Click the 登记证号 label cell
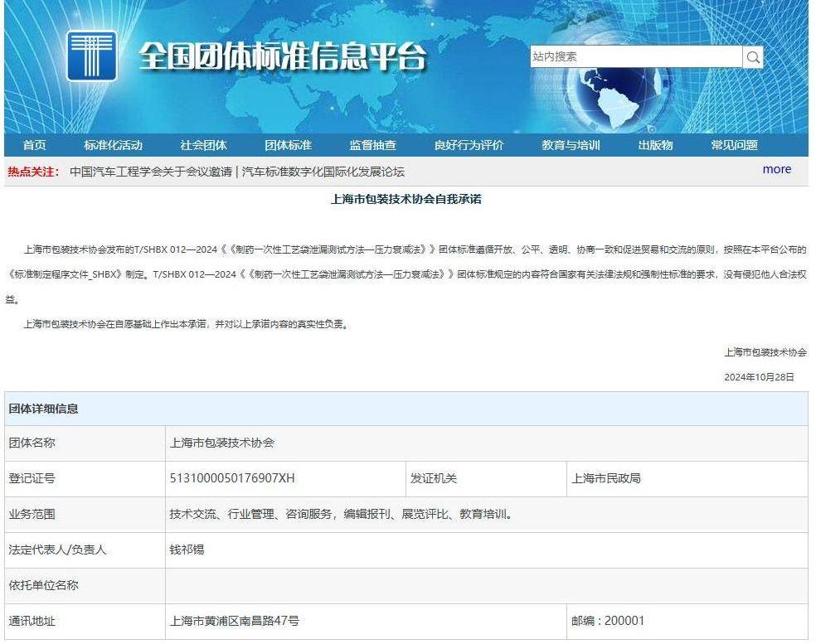Viewport: 816px width, 644px height. (x=85, y=478)
